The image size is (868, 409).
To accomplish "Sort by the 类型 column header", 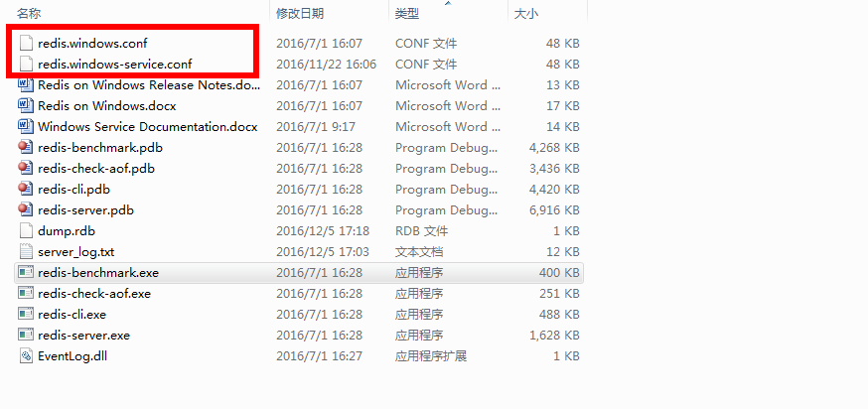I will pyautogui.click(x=407, y=14).
